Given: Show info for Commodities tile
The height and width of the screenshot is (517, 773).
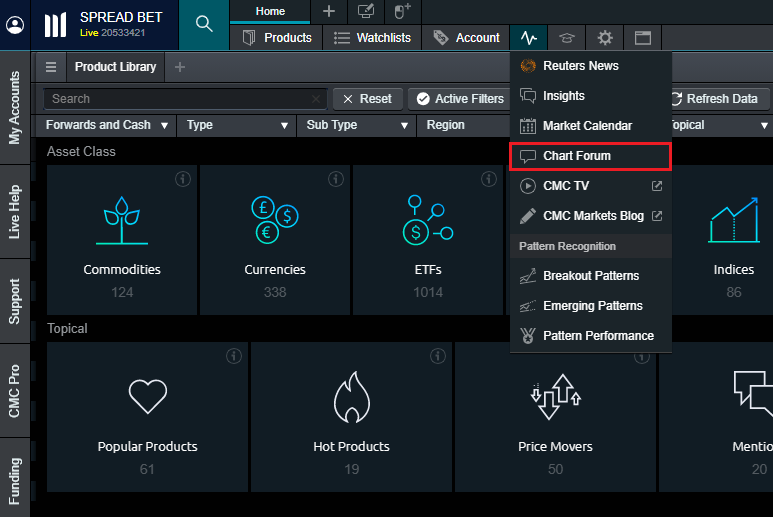Looking at the screenshot, I should point(183,179).
